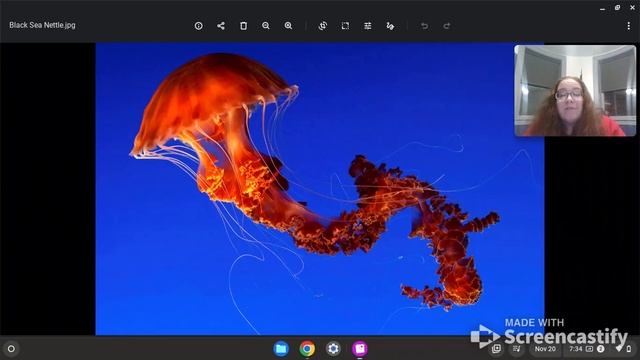Click the webcam video overlay thumbnail

[575, 91]
